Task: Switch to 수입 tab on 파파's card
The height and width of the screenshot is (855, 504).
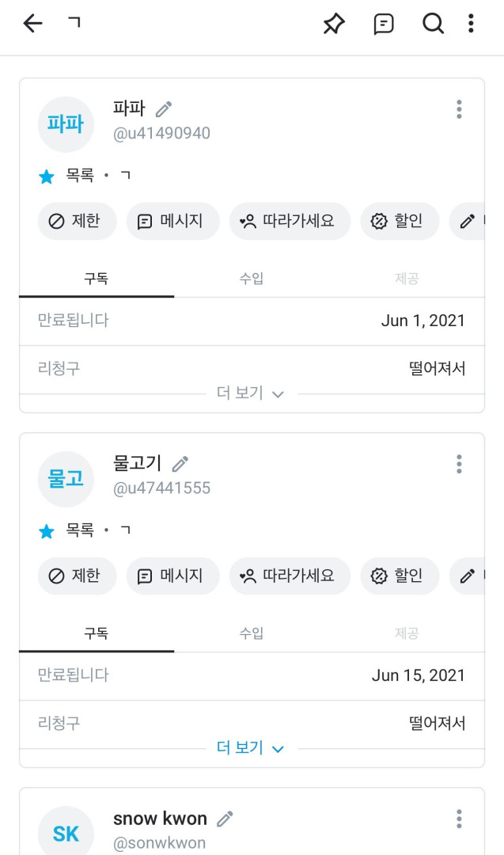Action: tap(252, 279)
